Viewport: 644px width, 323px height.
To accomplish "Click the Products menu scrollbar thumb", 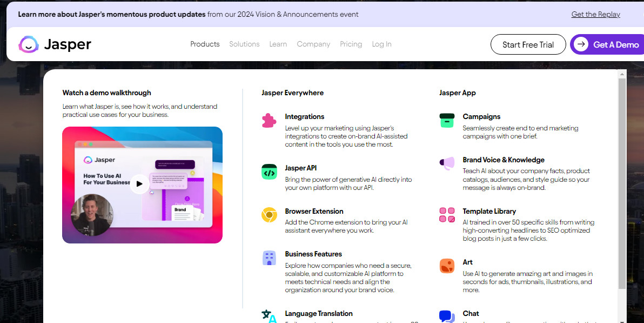I will click(622, 183).
